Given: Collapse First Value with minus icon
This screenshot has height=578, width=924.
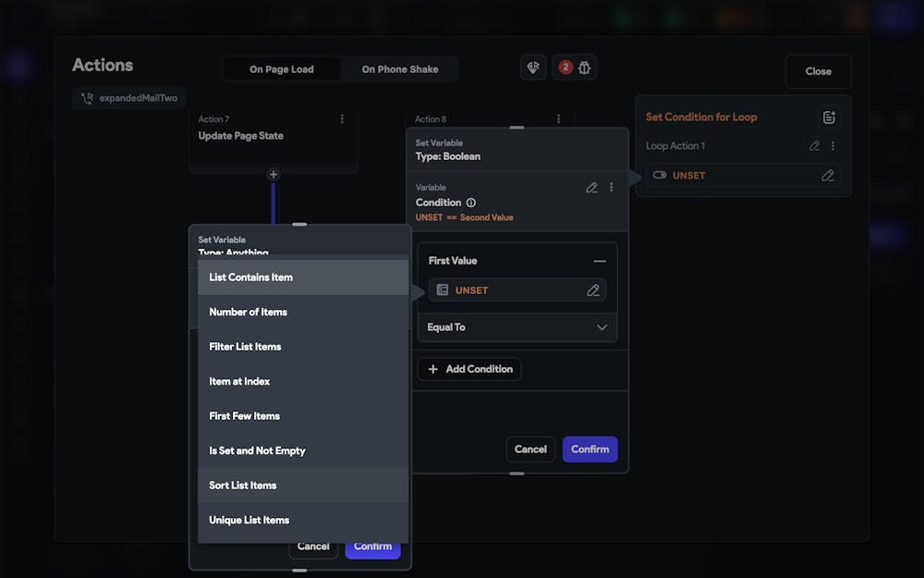Looking at the screenshot, I should coord(600,261).
